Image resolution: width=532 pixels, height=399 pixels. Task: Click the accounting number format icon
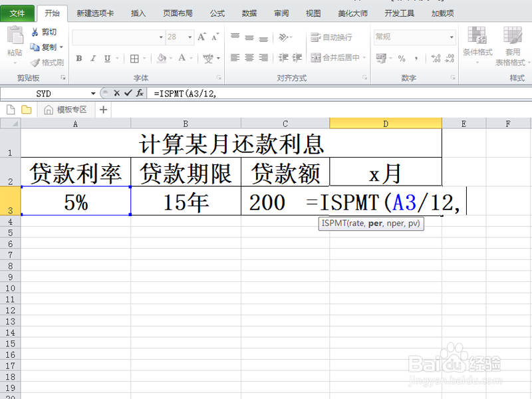point(381,59)
